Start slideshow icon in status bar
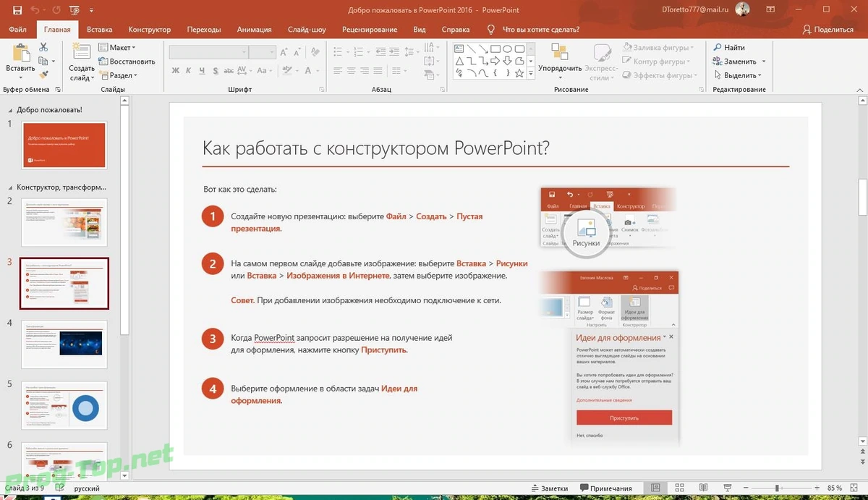This screenshot has width=868, height=500. coord(727,488)
